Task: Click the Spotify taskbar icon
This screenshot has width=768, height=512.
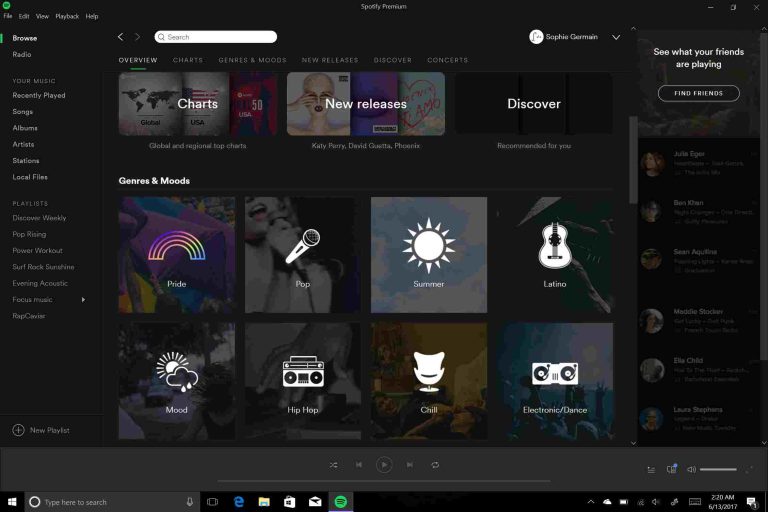Action: tap(340, 502)
